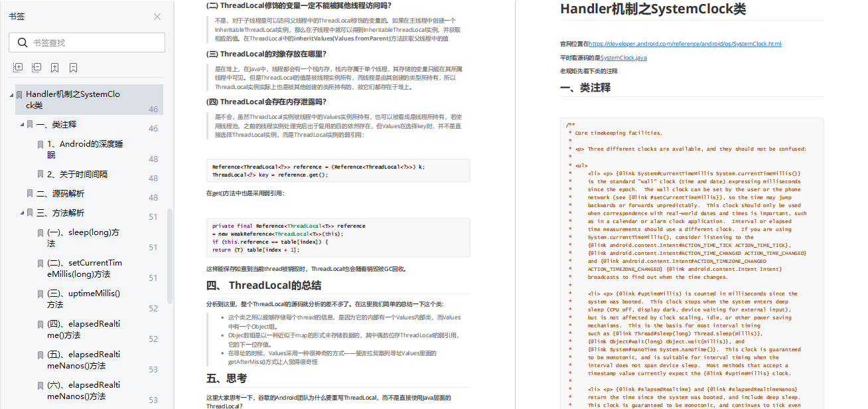Click bookmark icon beside 二、源码解析
Viewport: 868px width, 409px height.
30,193
